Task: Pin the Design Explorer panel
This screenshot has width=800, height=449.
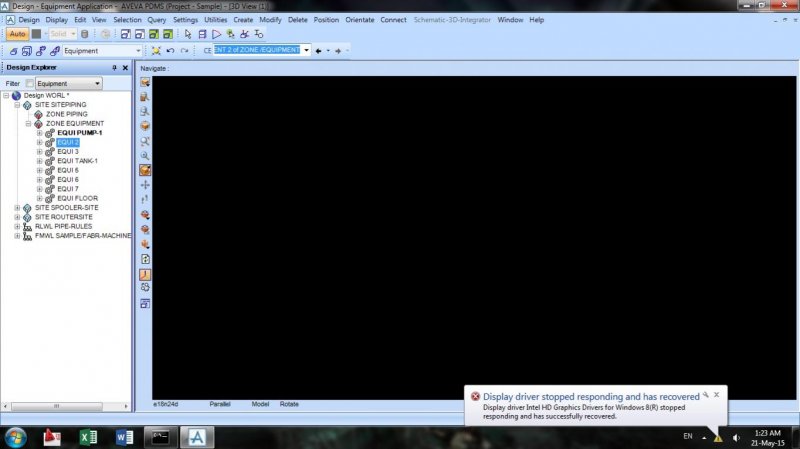Action: (114, 67)
